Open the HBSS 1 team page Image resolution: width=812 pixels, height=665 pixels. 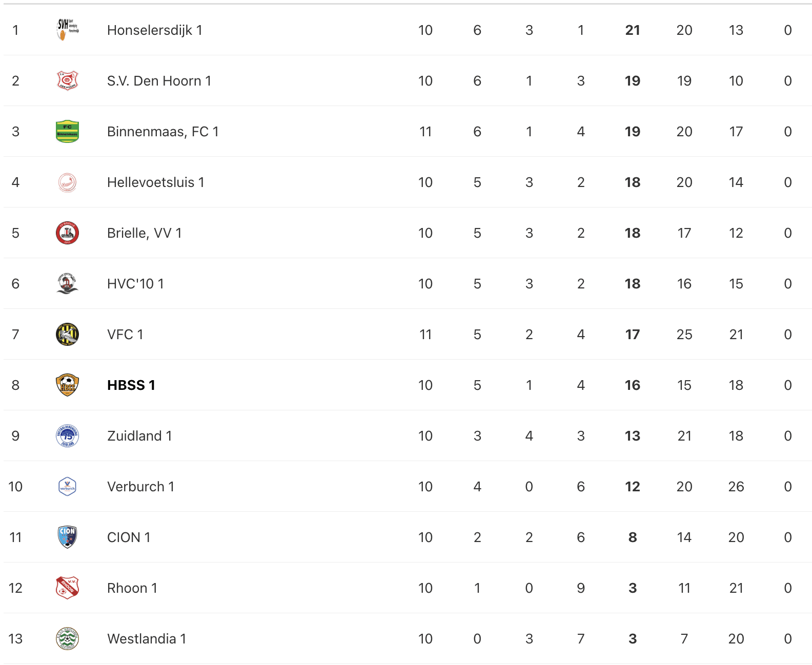click(131, 385)
